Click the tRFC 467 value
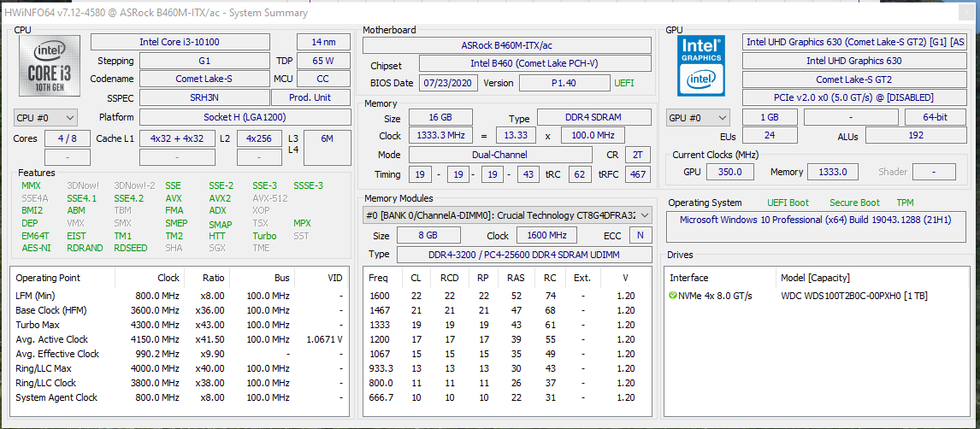 [638, 174]
